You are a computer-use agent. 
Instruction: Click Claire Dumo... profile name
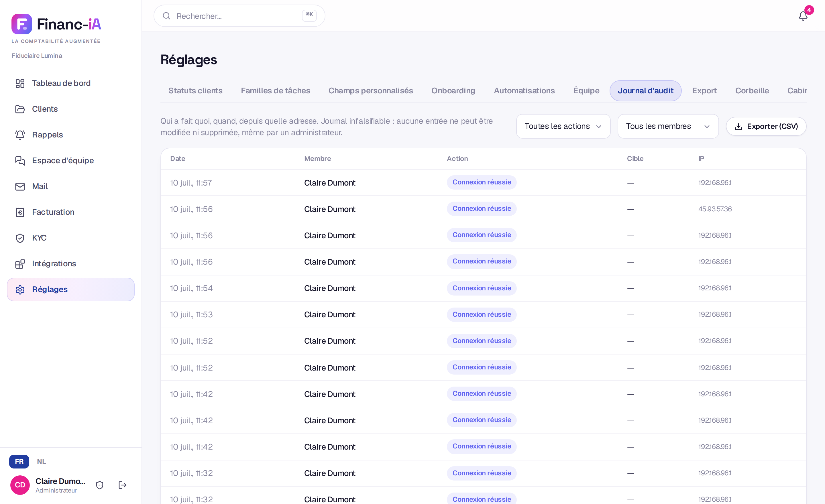60,481
